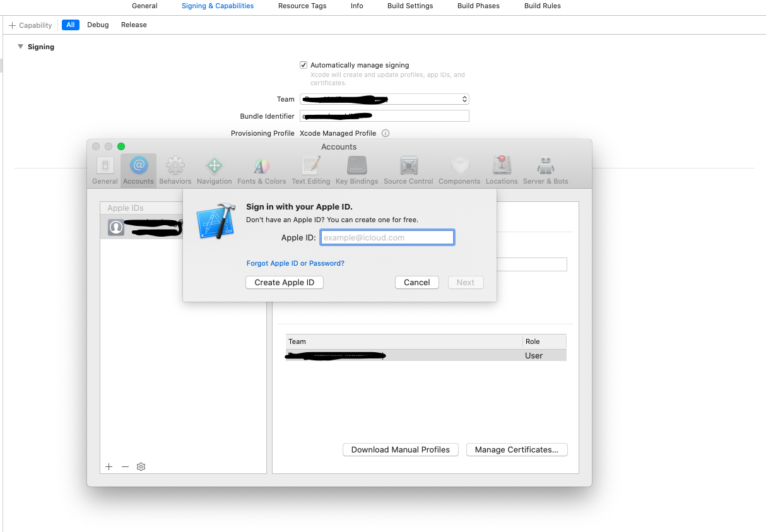Viewport: 766px width, 532px height.
Task: Switch to Resource Tags tab
Action: pyautogui.click(x=302, y=6)
